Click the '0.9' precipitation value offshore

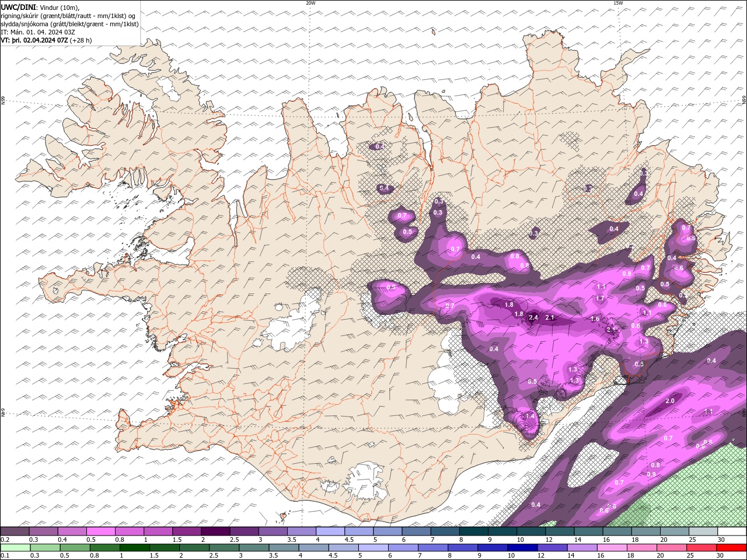651,474
